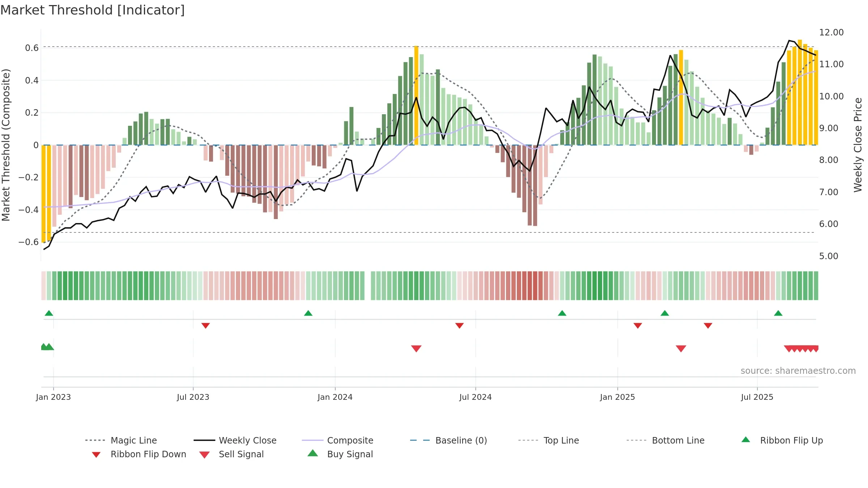Click the Jan 2025 axis label

pyautogui.click(x=617, y=397)
